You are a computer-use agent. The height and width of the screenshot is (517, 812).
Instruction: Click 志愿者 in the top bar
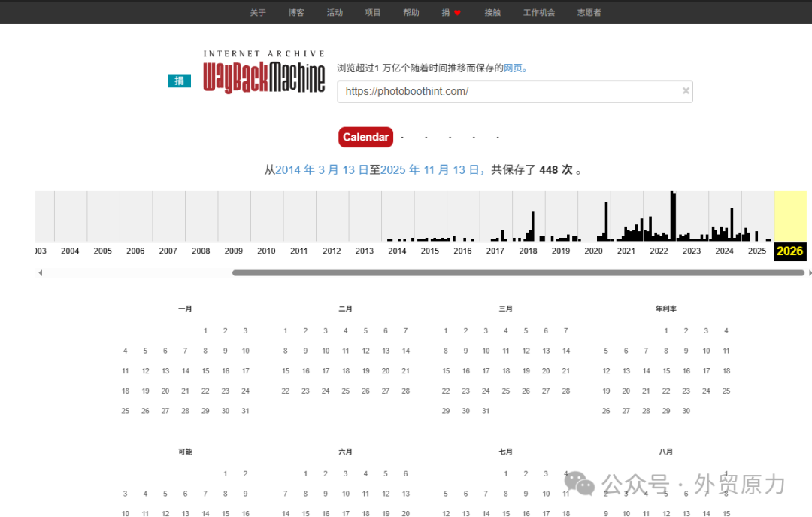589,12
